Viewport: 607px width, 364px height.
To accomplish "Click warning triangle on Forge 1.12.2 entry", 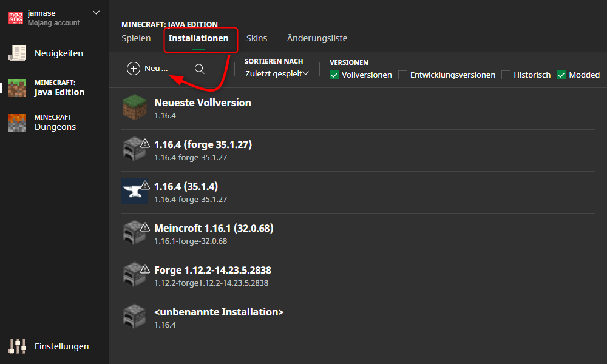I will point(145,269).
